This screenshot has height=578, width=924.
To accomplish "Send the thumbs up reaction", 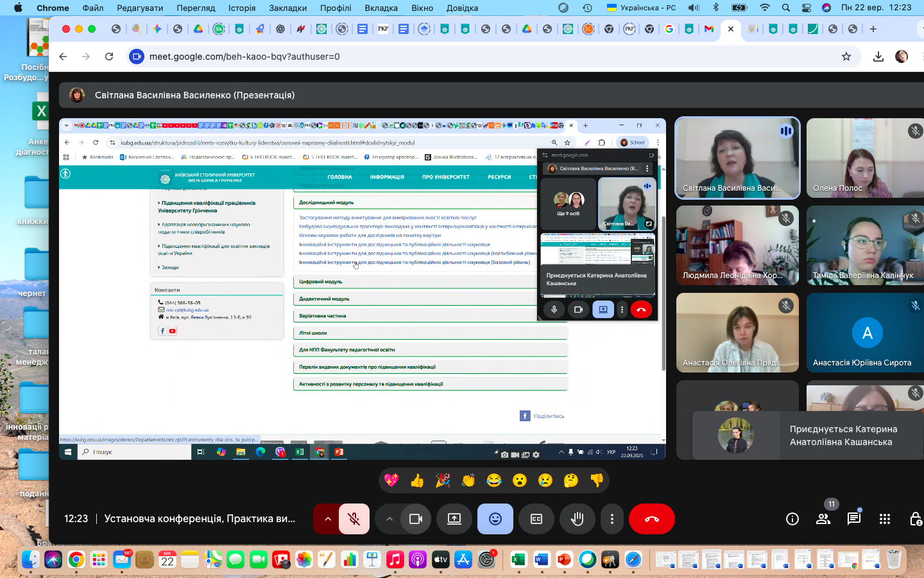I will coord(417,480).
